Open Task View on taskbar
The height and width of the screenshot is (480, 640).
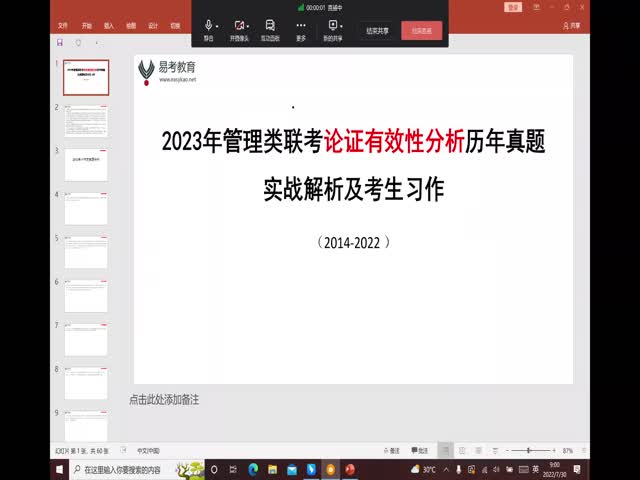click(233, 470)
